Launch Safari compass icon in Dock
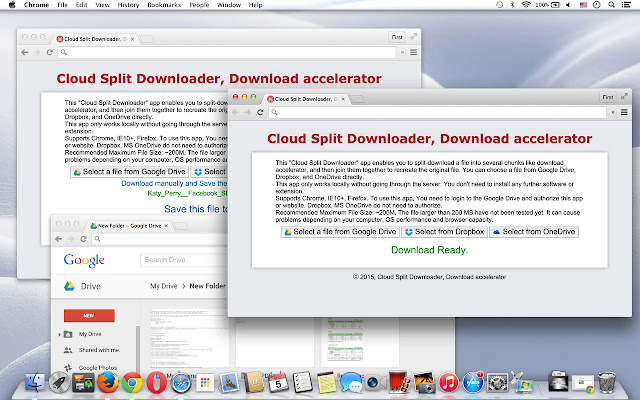The height and width of the screenshot is (400, 640). [x=181, y=382]
